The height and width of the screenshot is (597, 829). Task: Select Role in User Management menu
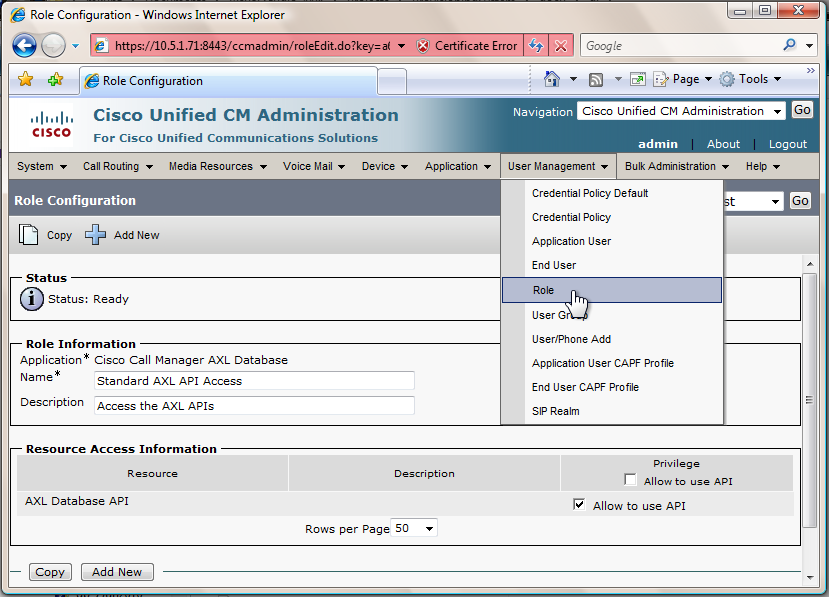point(612,290)
